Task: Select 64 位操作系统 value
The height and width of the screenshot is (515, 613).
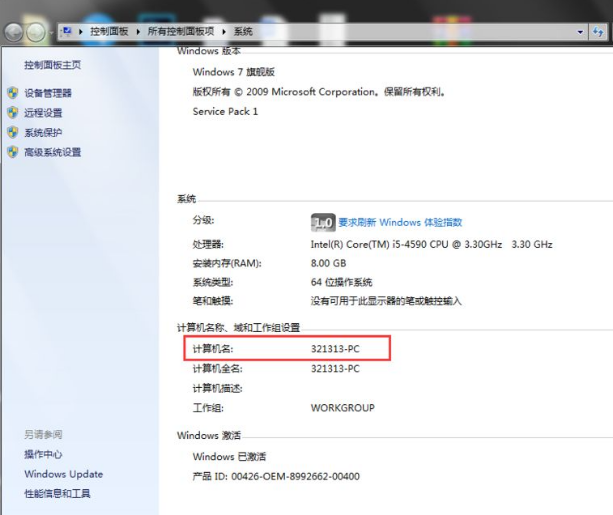Action: click(x=341, y=282)
